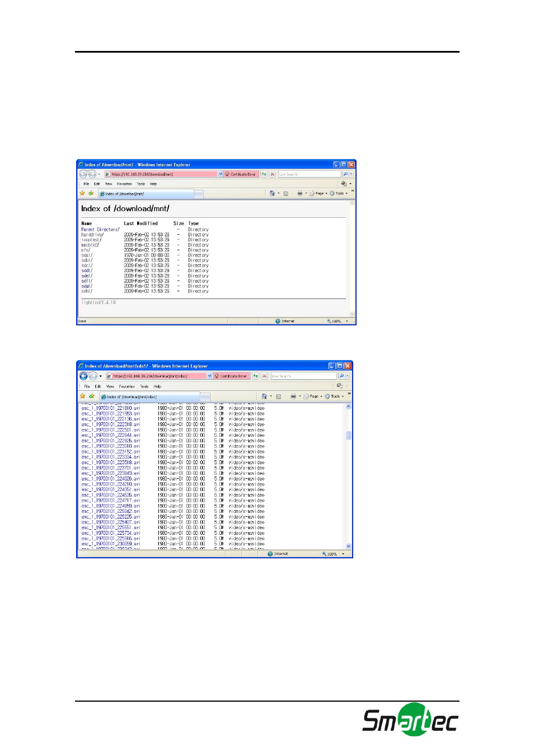The image size is (534, 756).
Task: Open Edit menu in /mnt/sda1/ window
Action: point(98,386)
